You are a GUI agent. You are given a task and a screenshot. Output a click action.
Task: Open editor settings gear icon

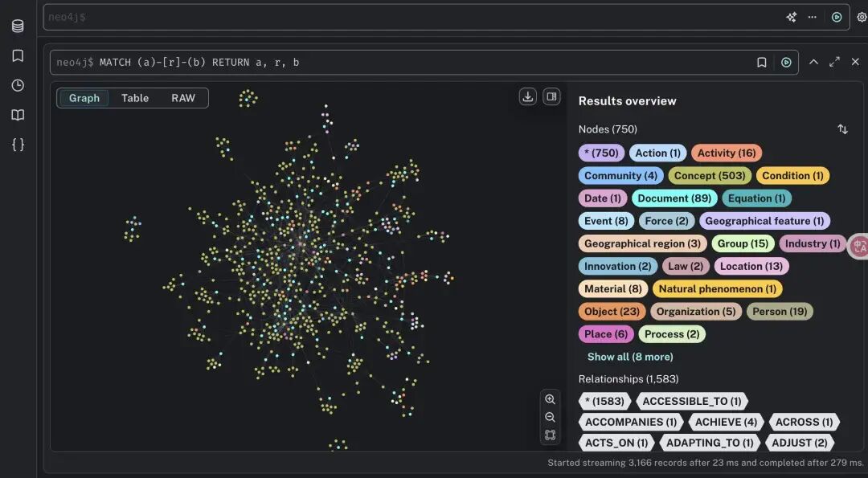[862, 17]
